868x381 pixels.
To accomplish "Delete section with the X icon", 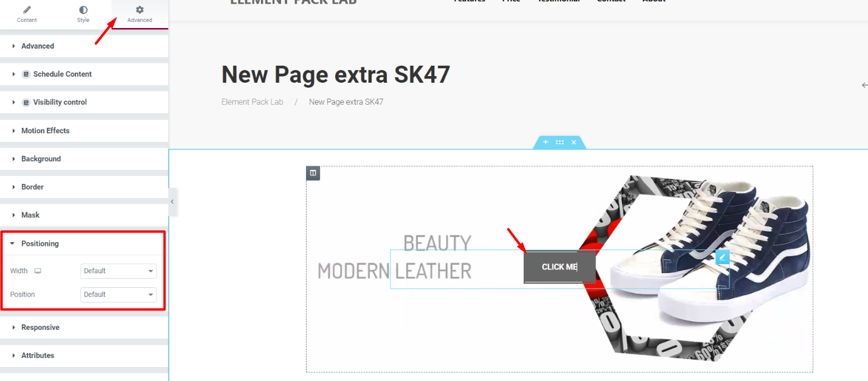I will [x=574, y=142].
